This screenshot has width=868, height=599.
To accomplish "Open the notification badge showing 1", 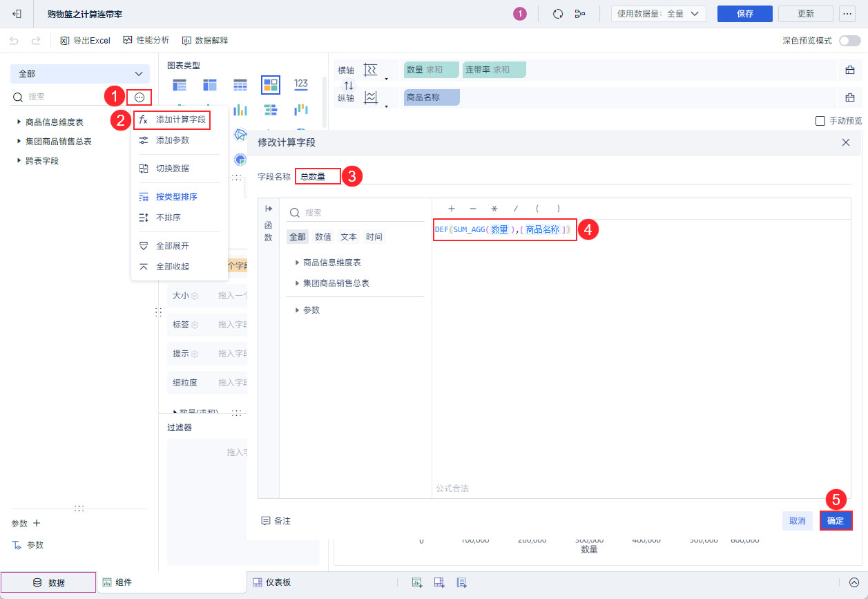I will (x=520, y=14).
